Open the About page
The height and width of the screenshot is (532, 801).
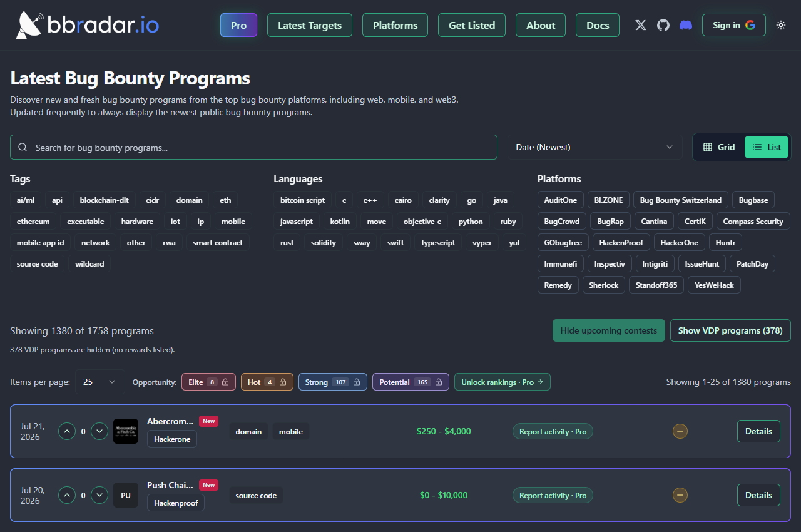(541, 25)
